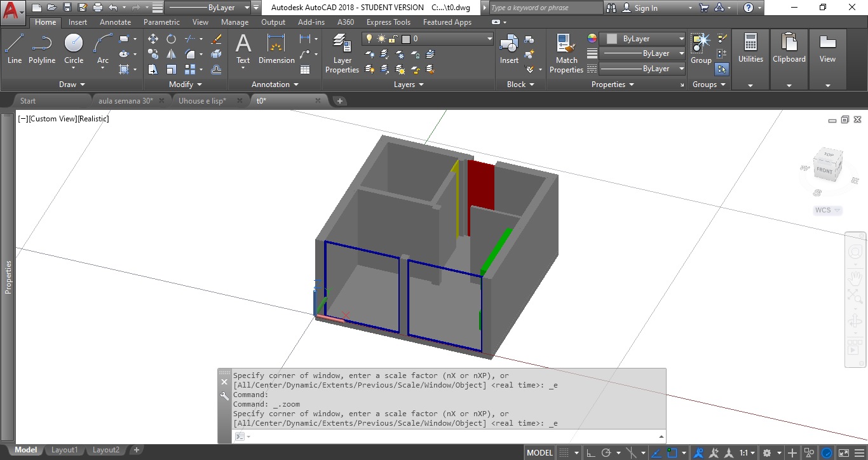The width and height of the screenshot is (868, 460).
Task: Click the [Realistic] visual style label
Action: click(x=93, y=119)
